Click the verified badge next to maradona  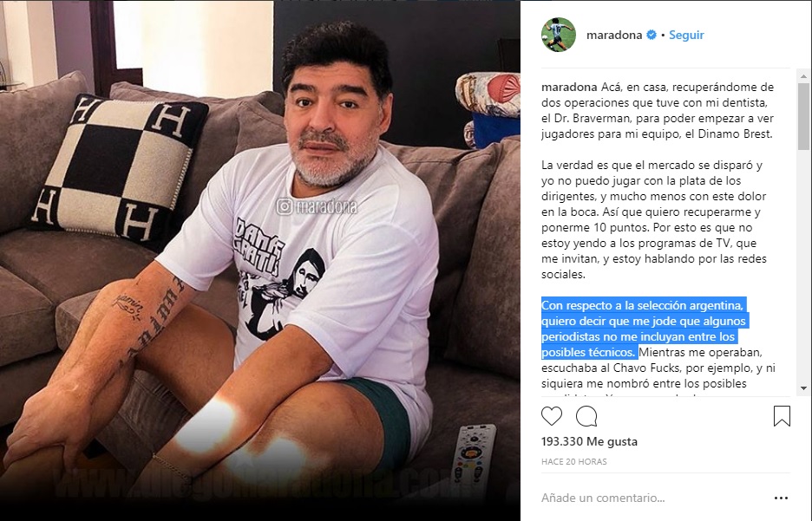652,35
